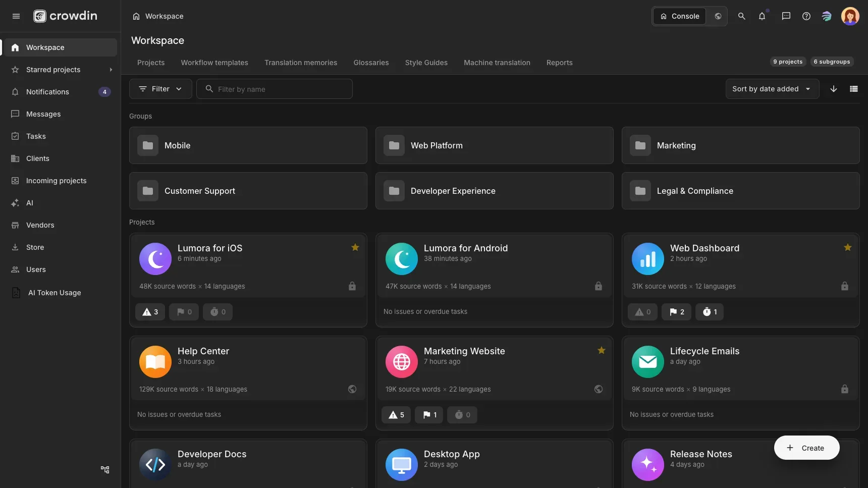Viewport: 868px width, 488px height.
Task: Click Web Dashboard overdue timer badge showing 1
Action: (x=710, y=312)
